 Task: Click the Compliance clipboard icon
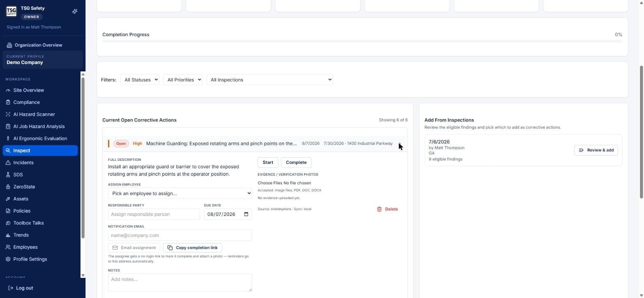(8, 102)
